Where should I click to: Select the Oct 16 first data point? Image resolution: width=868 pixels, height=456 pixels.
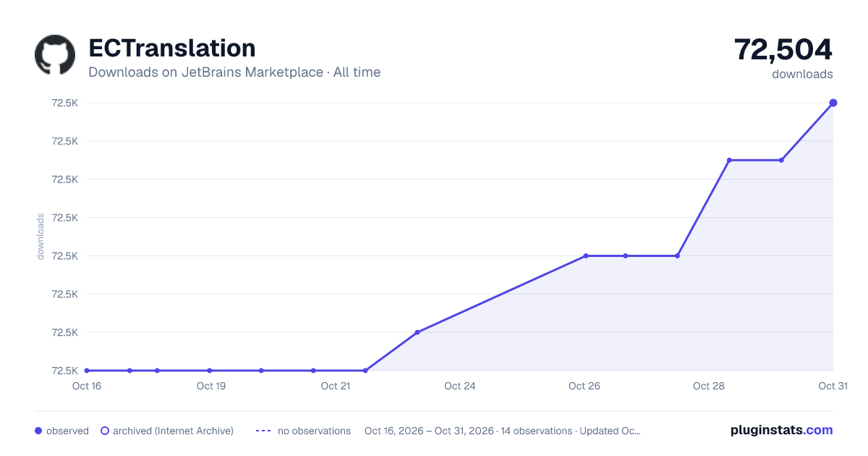tap(87, 371)
